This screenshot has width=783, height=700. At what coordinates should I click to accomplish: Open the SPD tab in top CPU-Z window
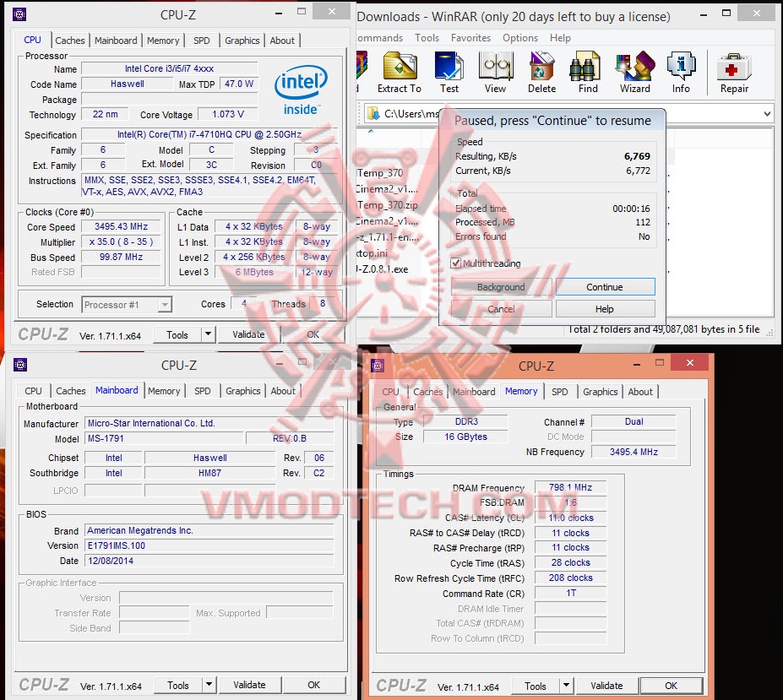click(x=202, y=41)
